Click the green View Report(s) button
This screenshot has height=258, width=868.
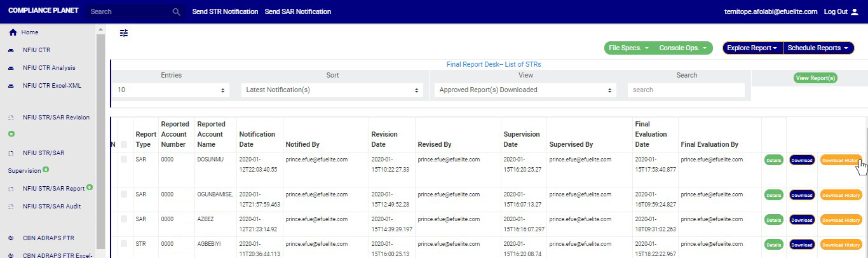click(815, 78)
